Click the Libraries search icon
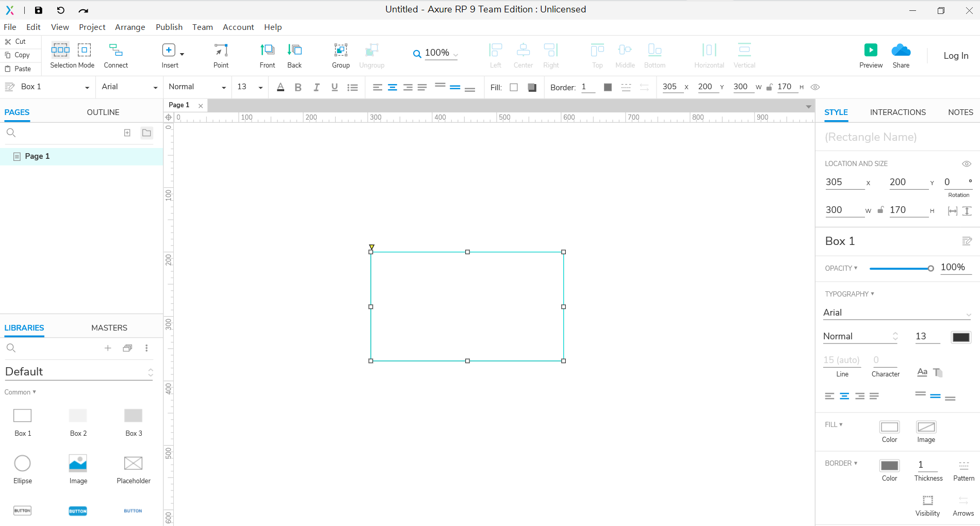980x526 pixels. 11,348
